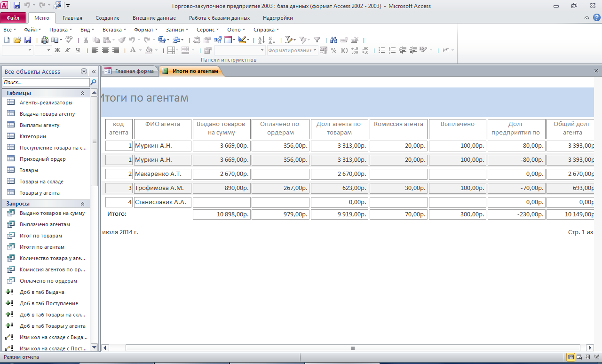Toggle Bold (Ж) formatting
This screenshot has width=602, height=364.
[57, 50]
